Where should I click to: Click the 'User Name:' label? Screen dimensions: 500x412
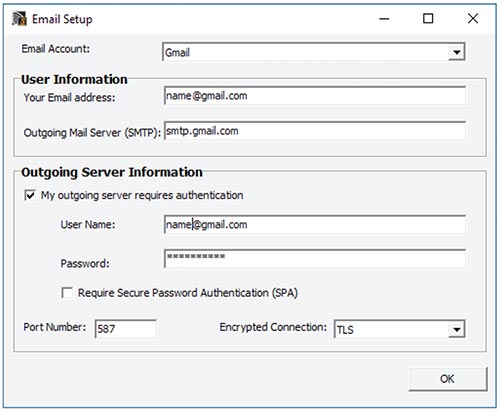88,225
